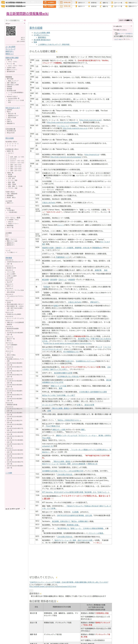This screenshot has width=138, height=644.
Task: Open the ヘルプ link in the toolbox
Action: [x=116, y=39]
